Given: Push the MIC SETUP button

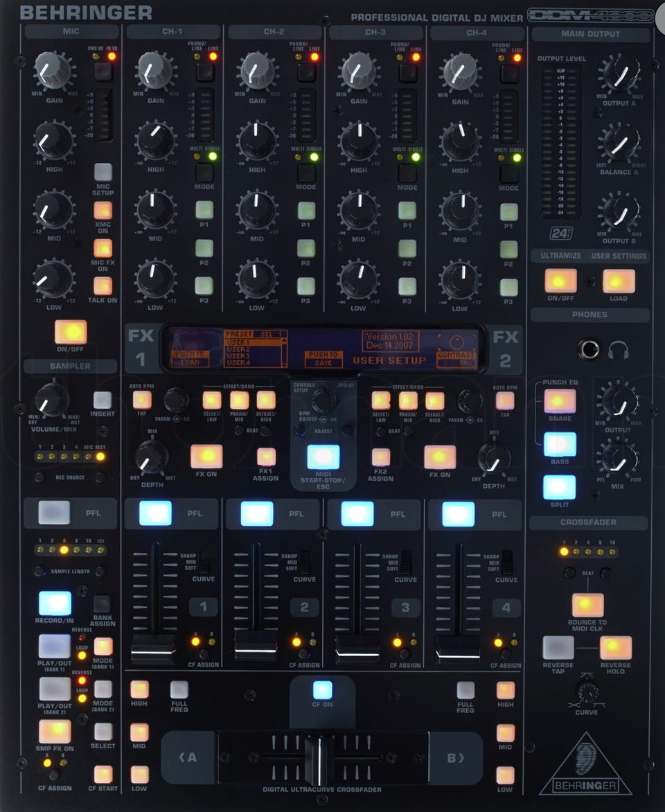Looking at the screenshot, I should (x=103, y=172).
